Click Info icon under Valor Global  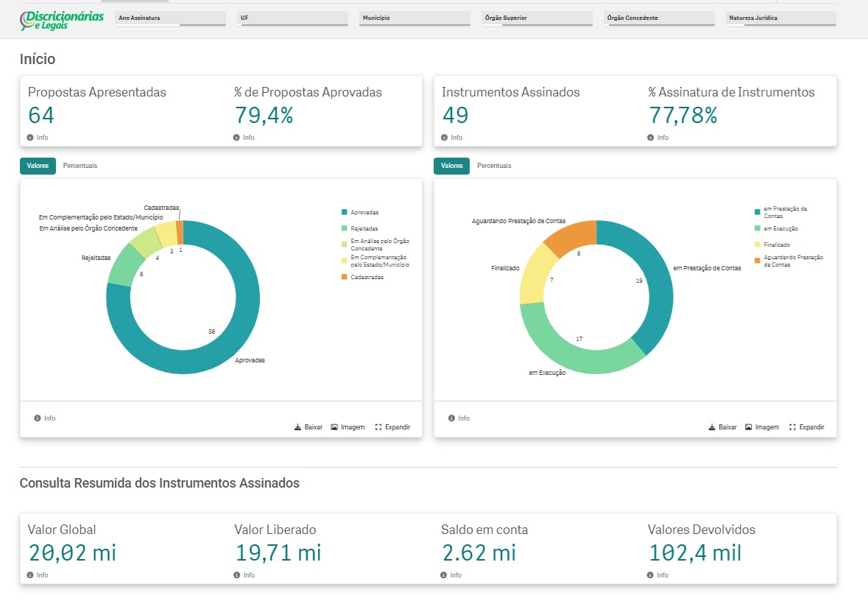pyautogui.click(x=30, y=575)
